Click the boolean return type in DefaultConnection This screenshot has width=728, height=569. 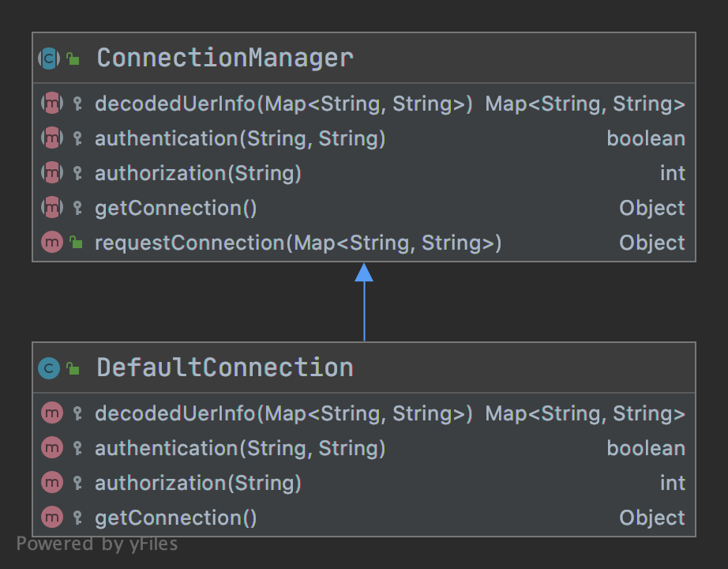(x=646, y=448)
